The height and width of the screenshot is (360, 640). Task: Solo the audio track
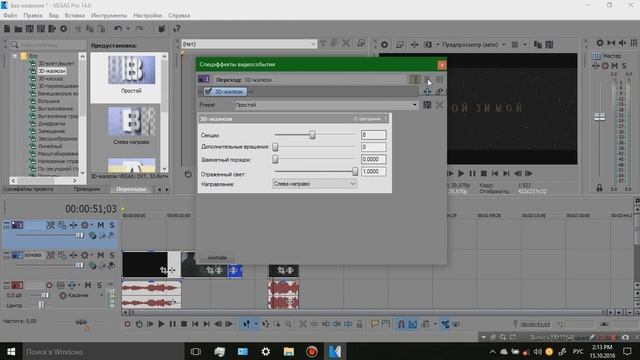99,285
